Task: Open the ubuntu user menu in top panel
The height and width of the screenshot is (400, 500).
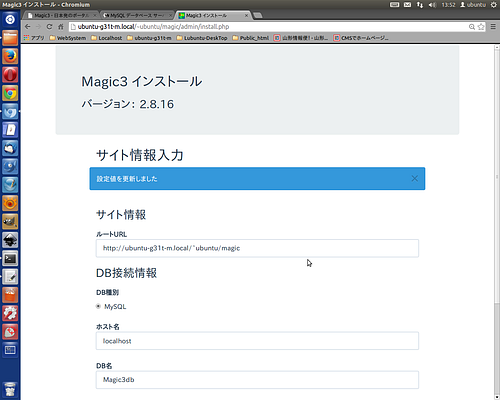Action: click(x=473, y=5)
